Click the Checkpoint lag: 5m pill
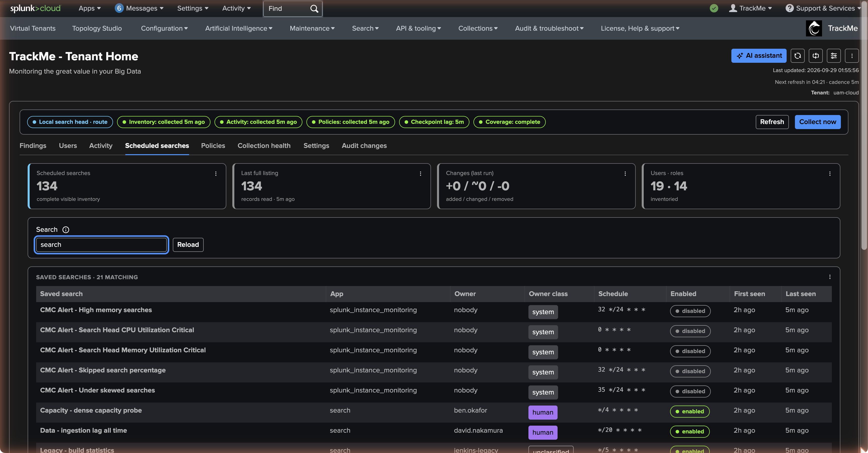868x453 pixels. click(x=434, y=122)
